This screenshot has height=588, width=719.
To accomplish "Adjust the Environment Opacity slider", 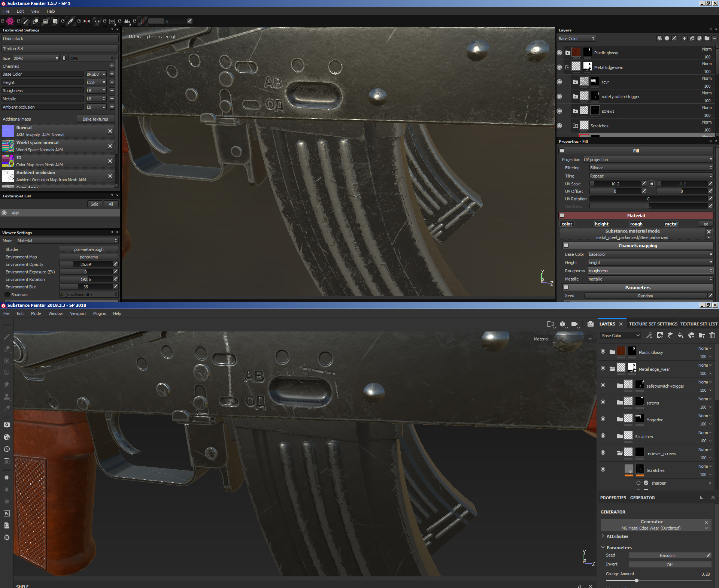I will coord(86,264).
